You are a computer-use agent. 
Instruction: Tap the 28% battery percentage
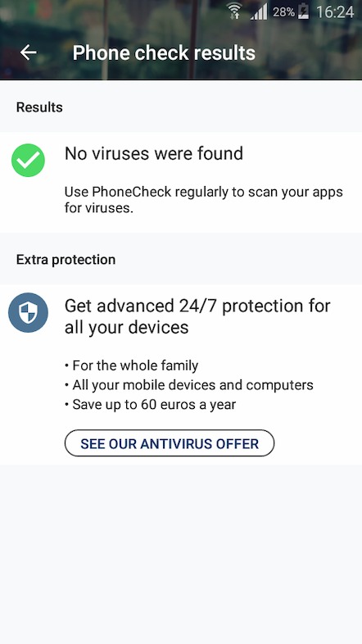283,12
